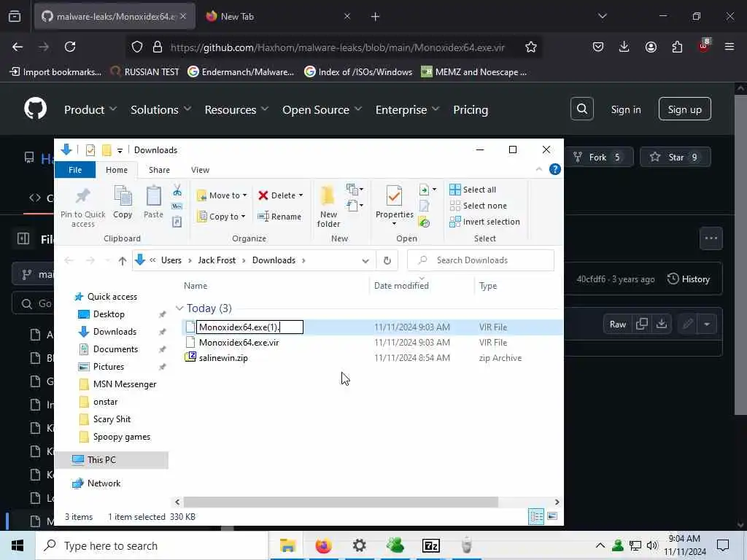Image resolution: width=747 pixels, height=560 pixels.
Task: Switch to the New Tab browser tab
Action: click(276, 16)
